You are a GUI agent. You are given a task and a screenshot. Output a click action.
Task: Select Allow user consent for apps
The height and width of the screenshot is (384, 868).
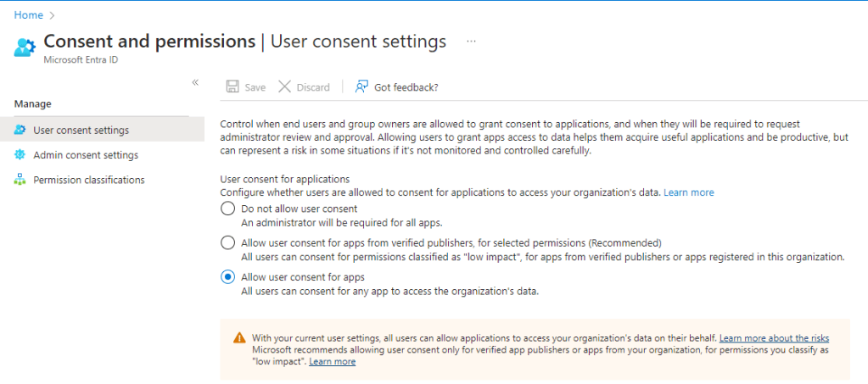point(227,277)
